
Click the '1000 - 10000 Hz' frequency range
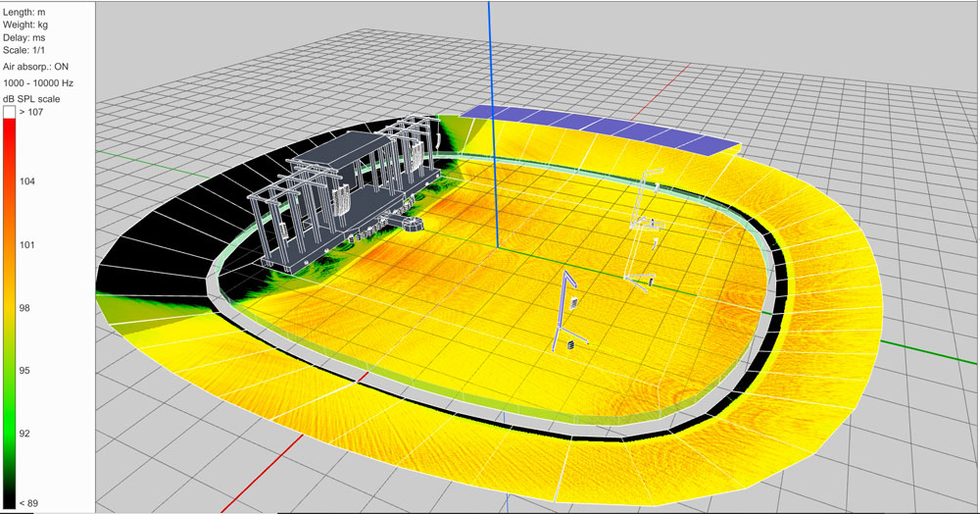[x=38, y=82]
